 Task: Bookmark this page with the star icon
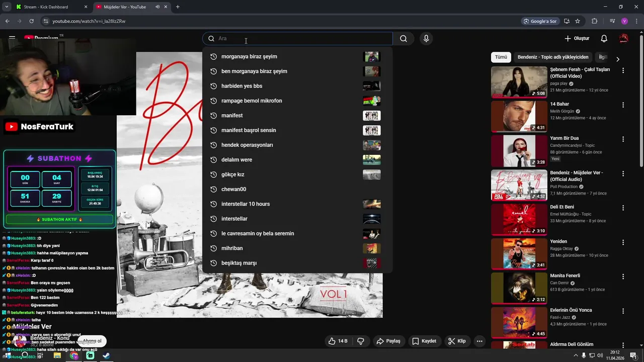(x=578, y=21)
